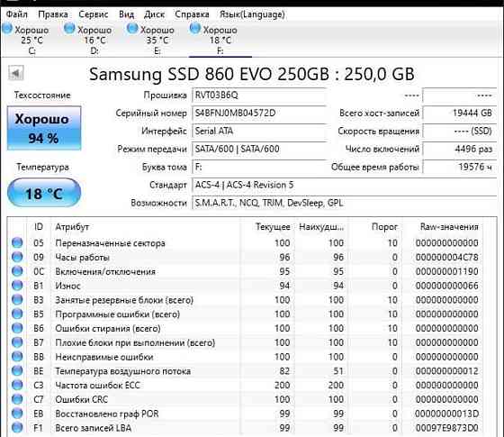Screen dimensions: 504x437
Task: Select the Температура воздушного потока row
Action: [245, 370]
